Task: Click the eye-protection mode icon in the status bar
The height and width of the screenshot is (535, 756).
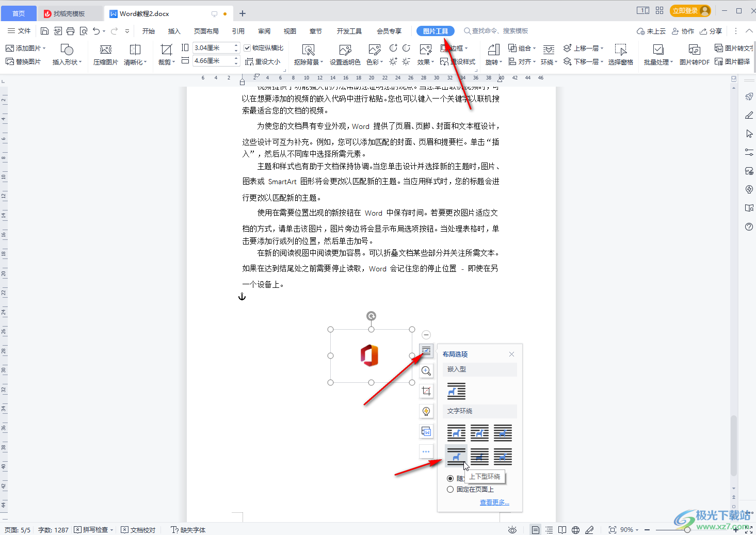Action: coord(512,530)
